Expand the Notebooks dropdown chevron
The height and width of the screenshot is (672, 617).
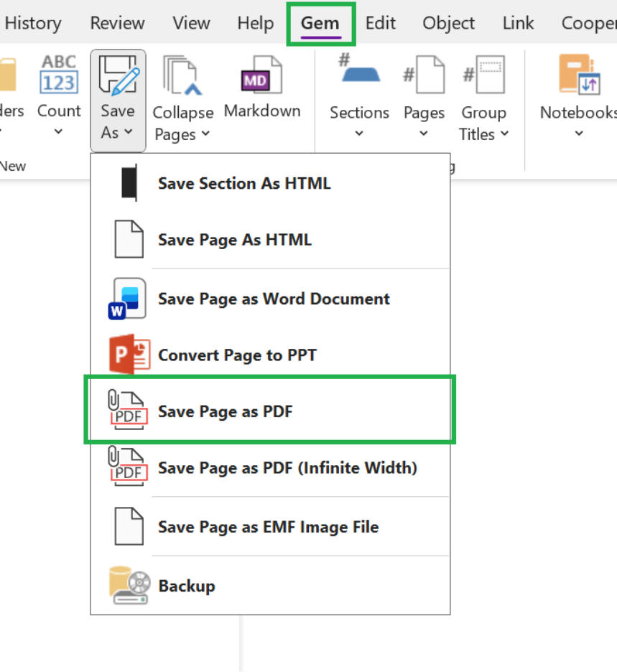(579, 134)
